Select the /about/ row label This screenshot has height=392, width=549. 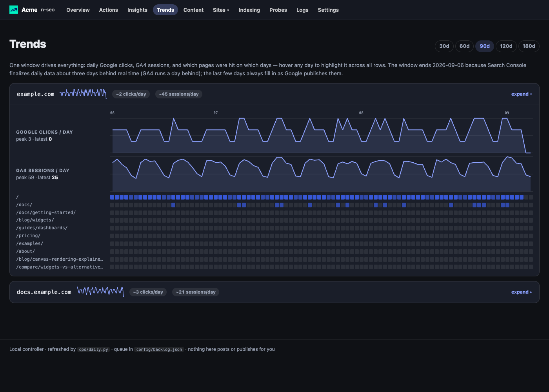pos(25,251)
